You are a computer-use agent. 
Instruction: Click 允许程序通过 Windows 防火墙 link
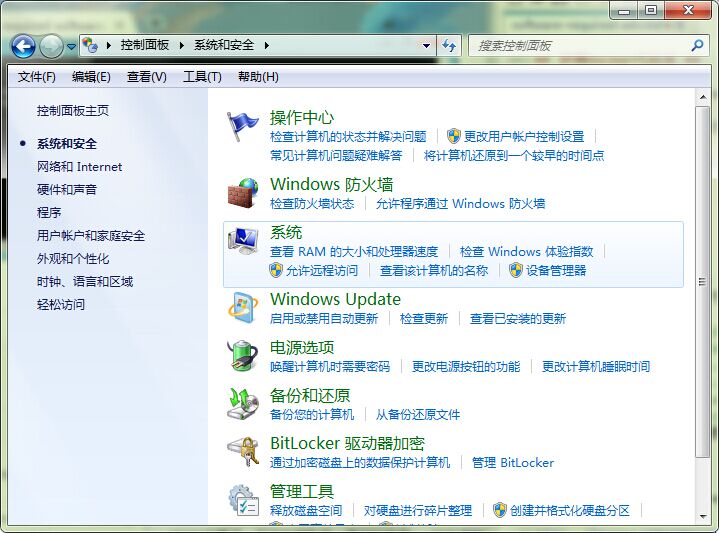pos(460,203)
